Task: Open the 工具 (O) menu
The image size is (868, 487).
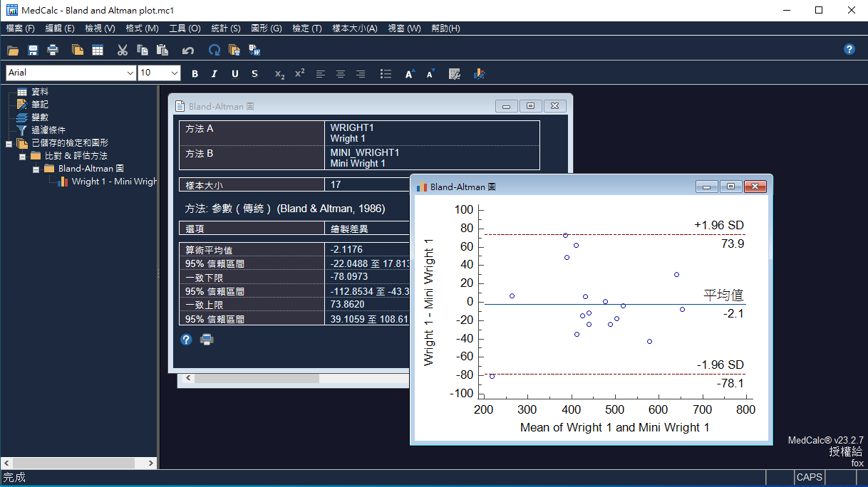Action: click(x=185, y=28)
